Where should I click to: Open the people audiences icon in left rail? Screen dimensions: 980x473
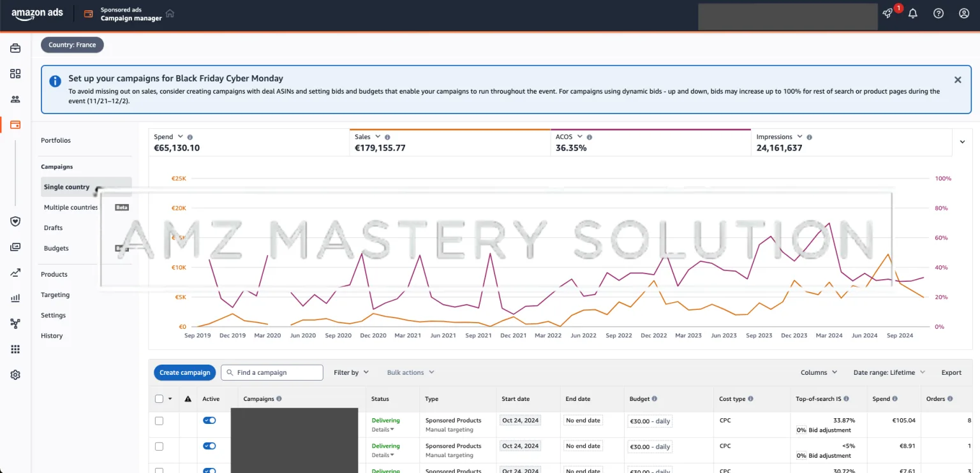(15, 99)
